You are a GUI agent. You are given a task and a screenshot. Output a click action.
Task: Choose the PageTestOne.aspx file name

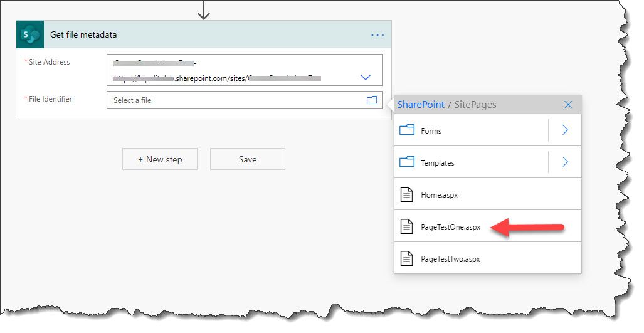tap(450, 227)
